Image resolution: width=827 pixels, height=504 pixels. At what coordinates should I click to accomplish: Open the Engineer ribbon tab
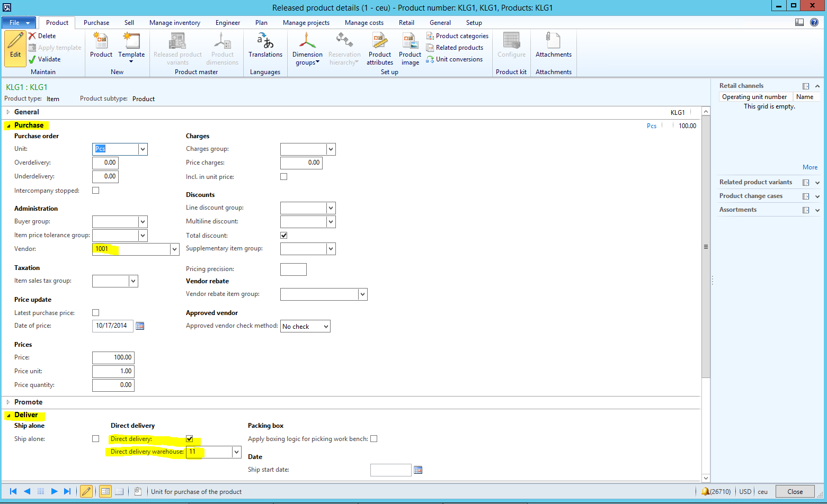coord(227,23)
